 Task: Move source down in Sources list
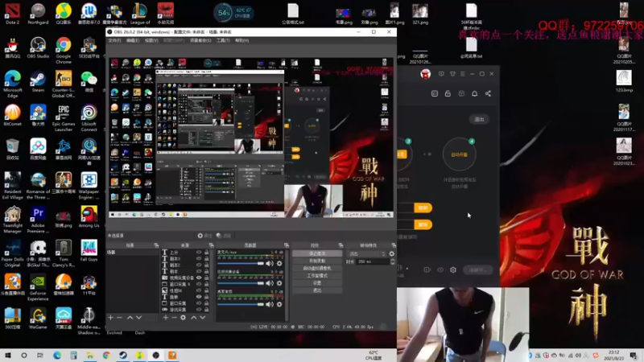203,317
